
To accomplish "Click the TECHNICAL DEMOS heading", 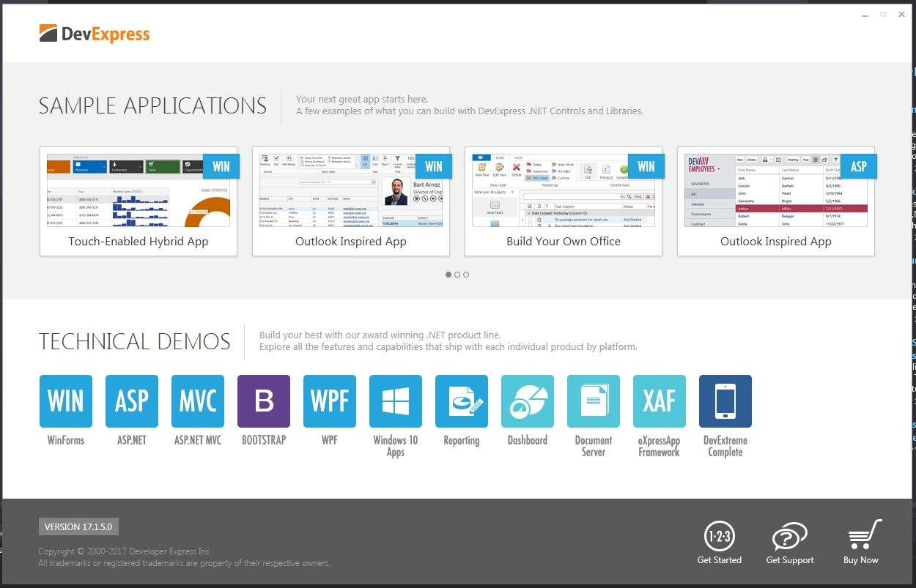I will point(135,342).
